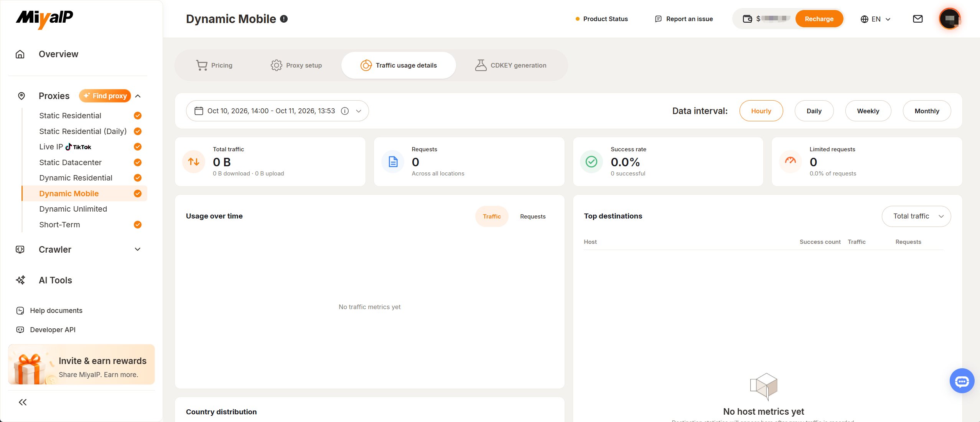Screen dimensions: 980x422
Task: Click the wallet balance icon
Action: 747,19
